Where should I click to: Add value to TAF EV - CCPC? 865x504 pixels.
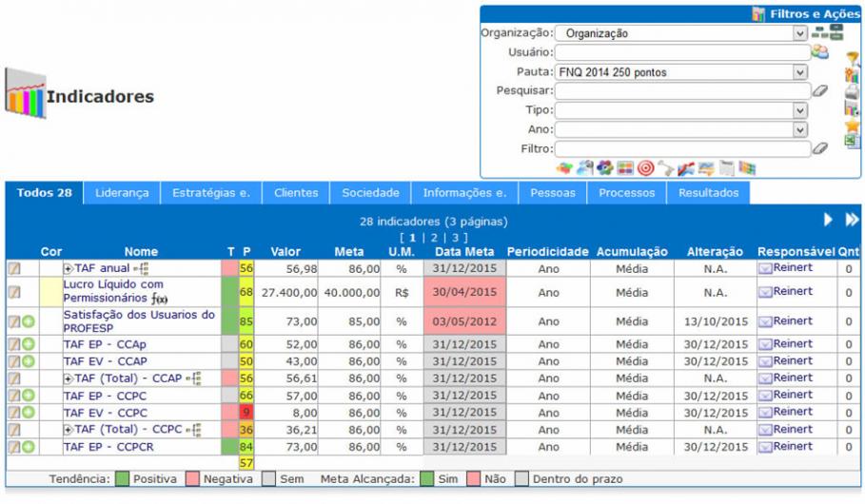click(x=29, y=413)
